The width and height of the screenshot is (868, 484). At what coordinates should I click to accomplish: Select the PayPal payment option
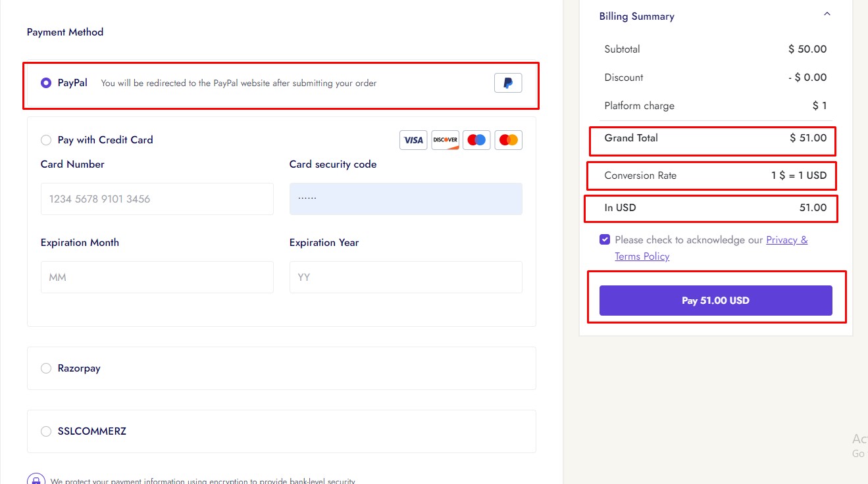pyautogui.click(x=46, y=83)
